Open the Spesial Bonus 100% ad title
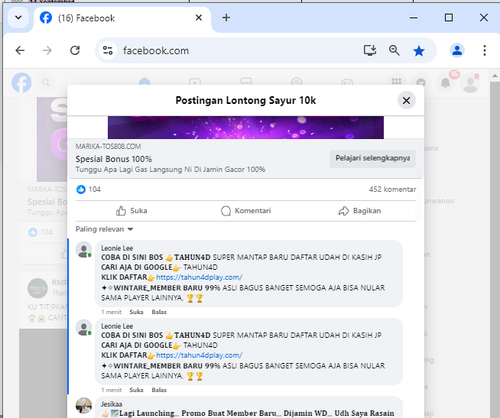 pyautogui.click(x=114, y=159)
